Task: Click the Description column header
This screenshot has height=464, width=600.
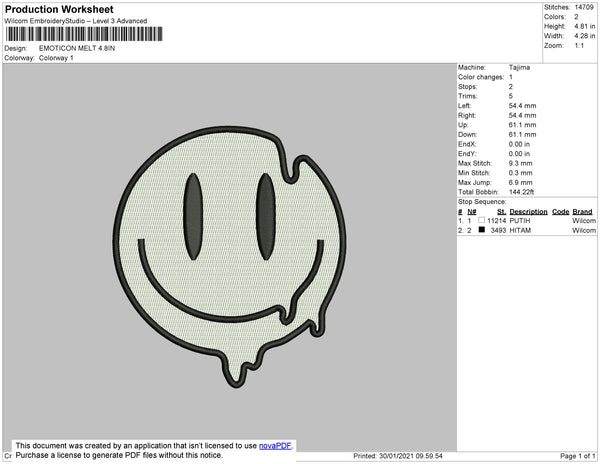Action: click(528, 212)
